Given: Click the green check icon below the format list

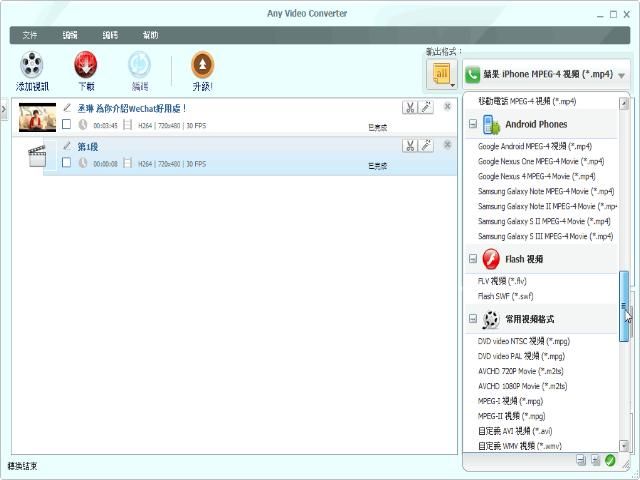Looking at the screenshot, I should pyautogui.click(x=610, y=460).
